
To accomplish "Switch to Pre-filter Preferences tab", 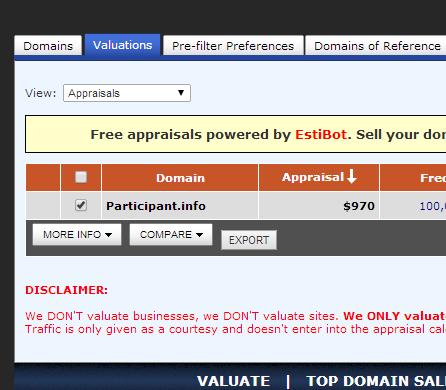I will (233, 46).
